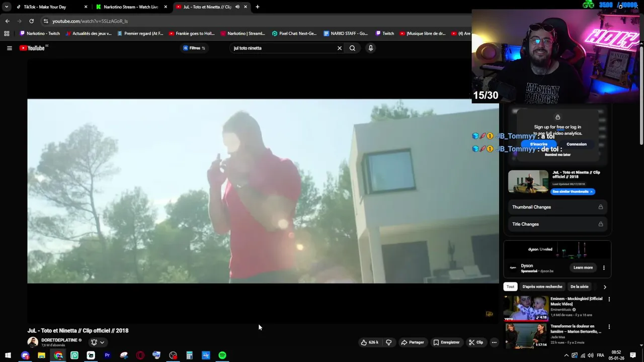The image size is (644, 362).
Task: Click the DORETDEPLATINE channel name
Action: 59,340
